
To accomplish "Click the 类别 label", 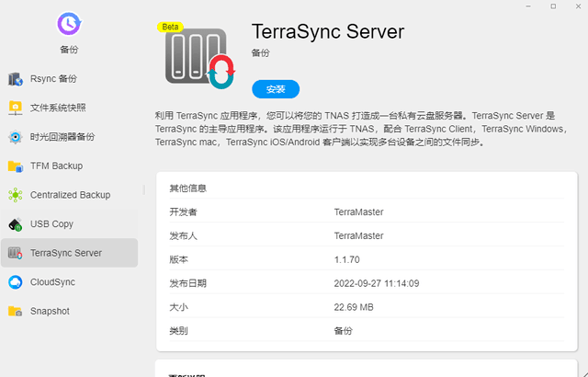I will click(x=178, y=331).
